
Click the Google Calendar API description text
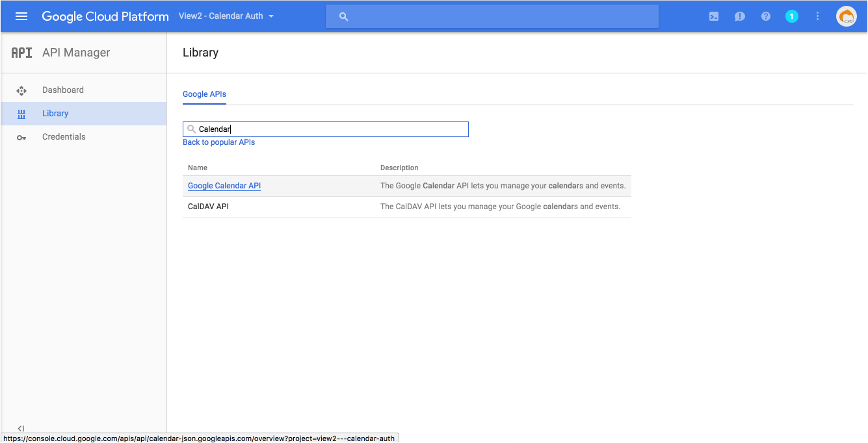[503, 186]
